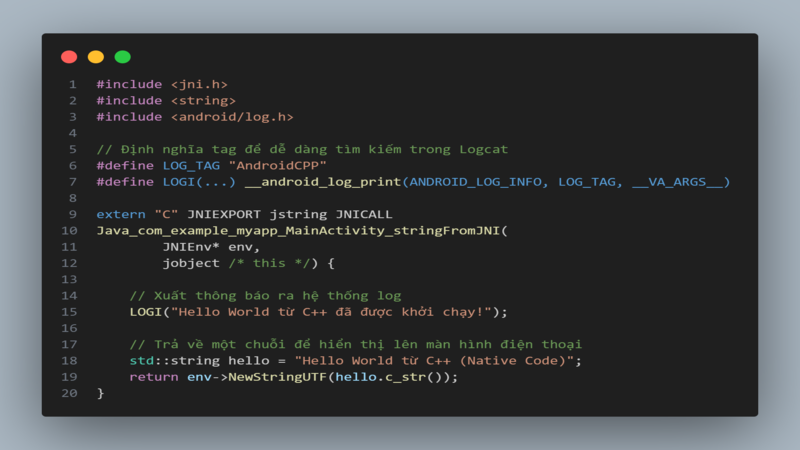Click the LOG_TAG define name on line 6
This screenshot has width=800, height=450.
[x=191, y=166]
